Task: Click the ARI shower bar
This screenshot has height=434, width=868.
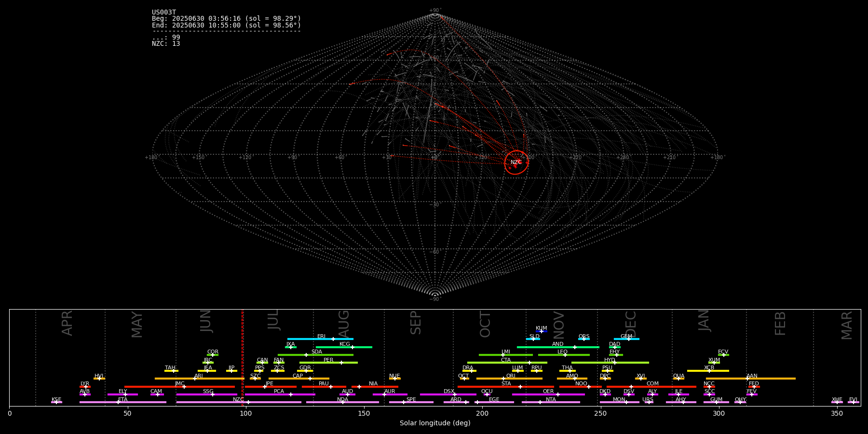Action: [200, 379]
